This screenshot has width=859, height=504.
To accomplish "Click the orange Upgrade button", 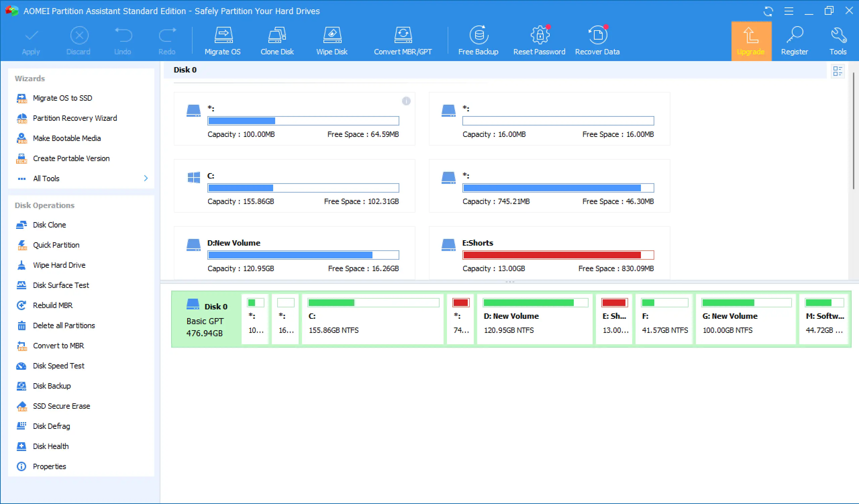I will click(751, 41).
